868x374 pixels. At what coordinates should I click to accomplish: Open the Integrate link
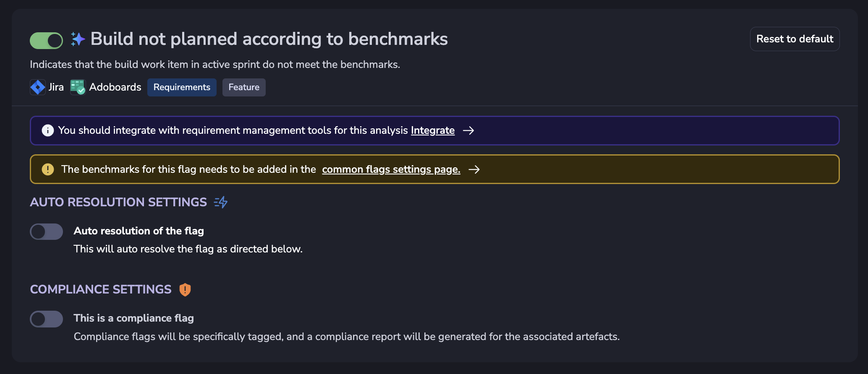pyautogui.click(x=433, y=130)
